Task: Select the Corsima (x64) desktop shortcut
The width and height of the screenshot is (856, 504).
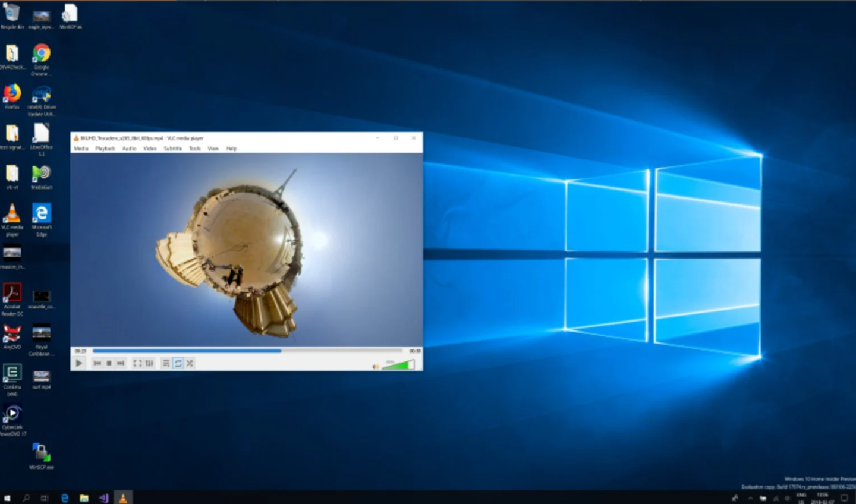Action: tap(12, 380)
